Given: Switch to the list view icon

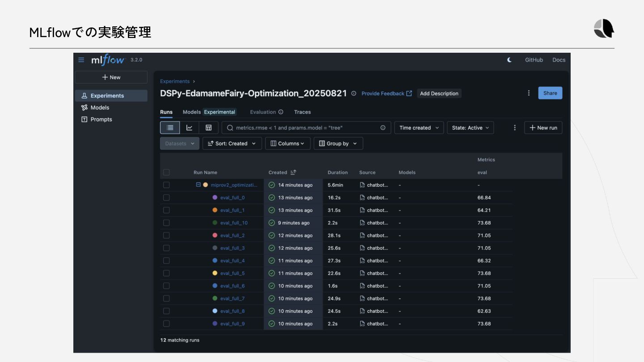Looking at the screenshot, I should [x=170, y=128].
